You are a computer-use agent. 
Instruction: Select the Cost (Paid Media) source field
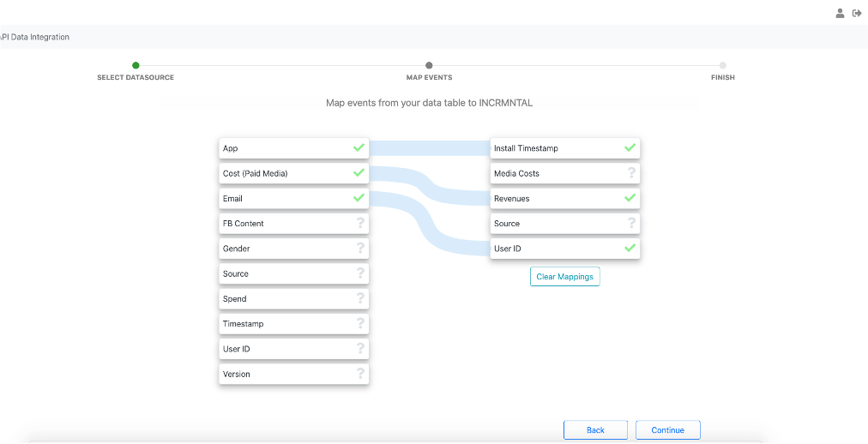click(x=294, y=173)
